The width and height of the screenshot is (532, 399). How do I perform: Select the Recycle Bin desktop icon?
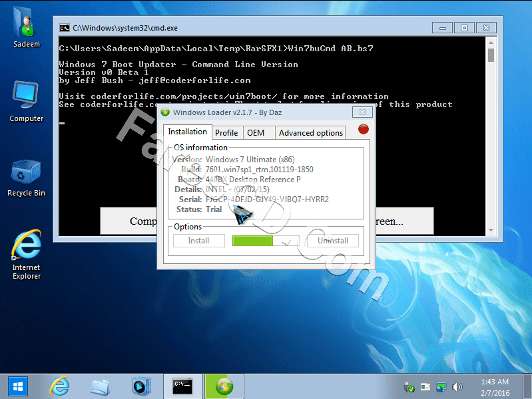click(26, 178)
